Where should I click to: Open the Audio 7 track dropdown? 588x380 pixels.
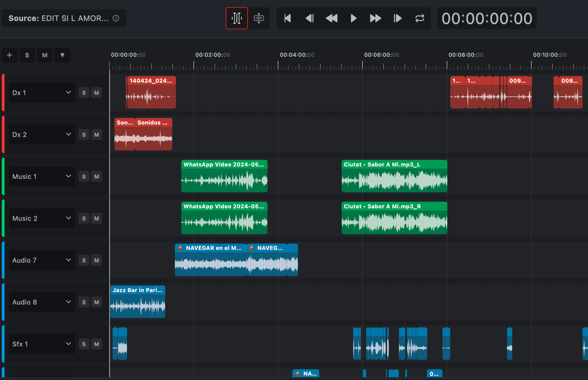[x=68, y=260]
